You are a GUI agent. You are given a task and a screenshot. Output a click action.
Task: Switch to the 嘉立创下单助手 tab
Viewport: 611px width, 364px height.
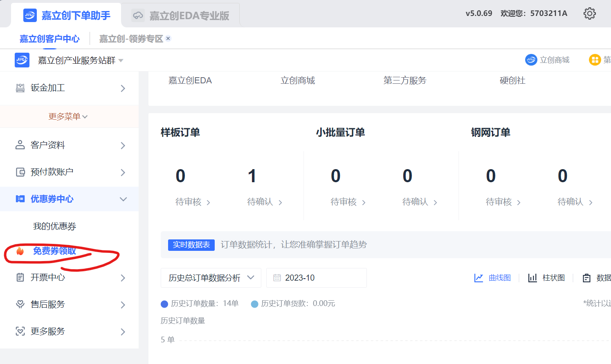(x=67, y=16)
